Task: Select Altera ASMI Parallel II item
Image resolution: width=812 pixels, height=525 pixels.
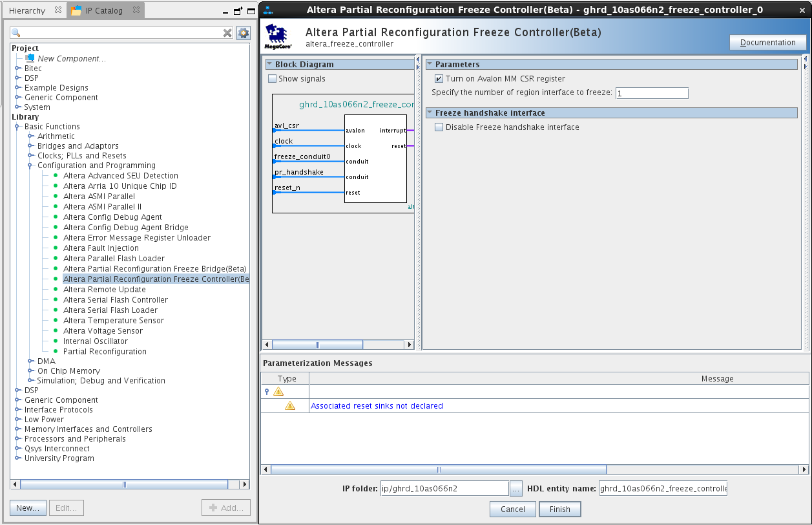Action: tap(102, 207)
